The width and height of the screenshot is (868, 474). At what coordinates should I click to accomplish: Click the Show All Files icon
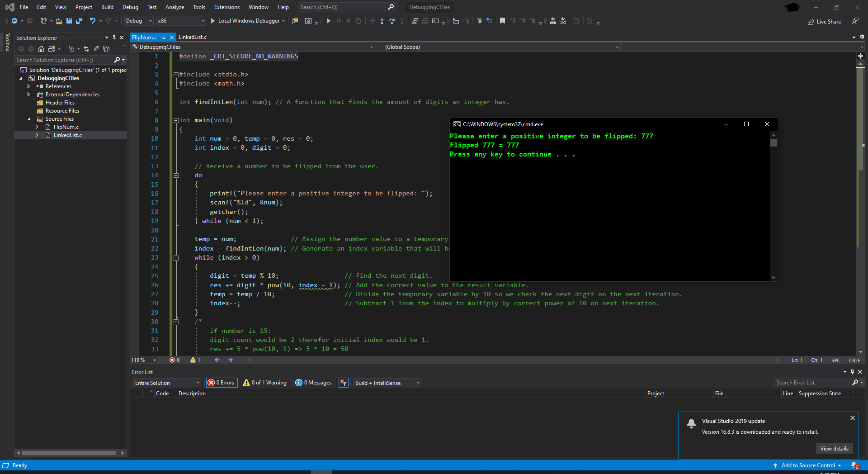point(106,49)
